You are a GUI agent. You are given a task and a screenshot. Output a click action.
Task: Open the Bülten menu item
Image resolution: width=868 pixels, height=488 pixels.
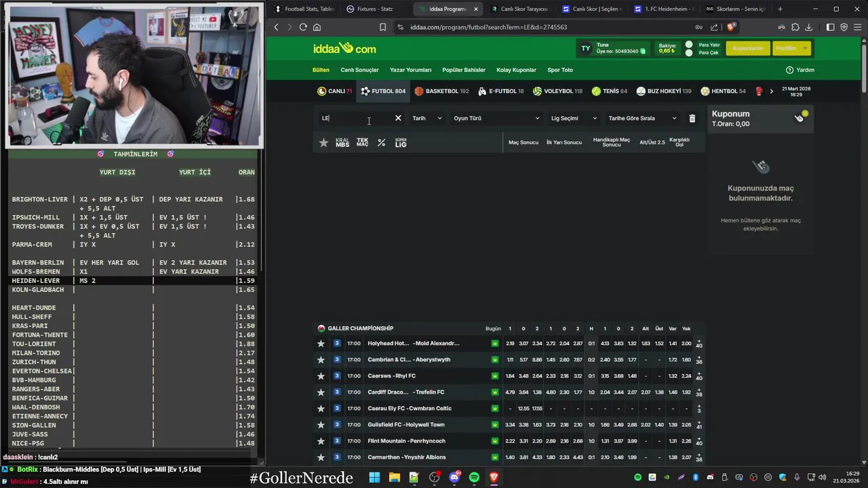321,70
